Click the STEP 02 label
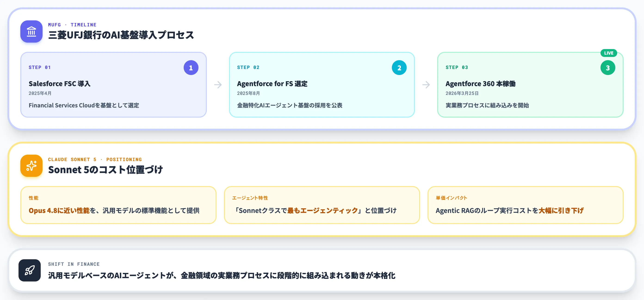This screenshot has height=300, width=644. pos(248,67)
